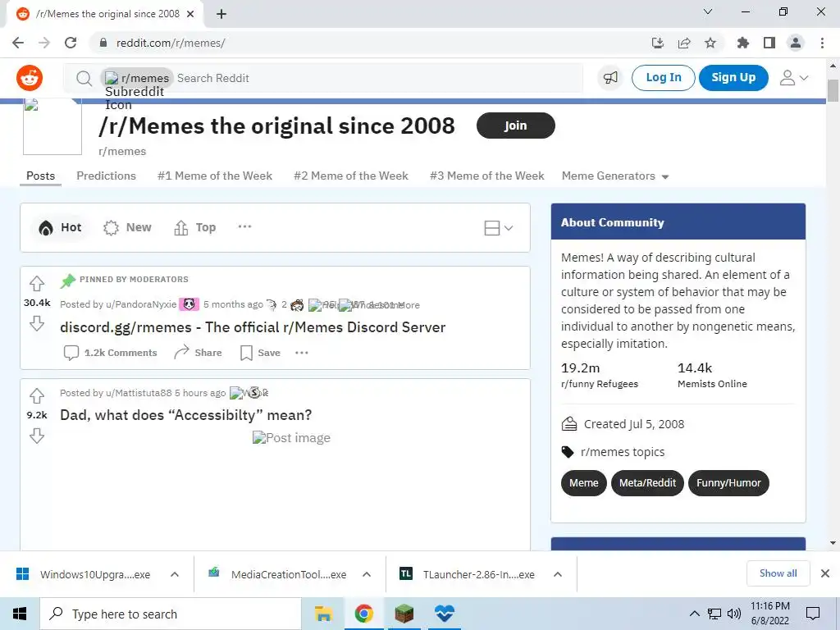840x630 pixels.
Task: Open Chrome three-dot menu
Action: [x=822, y=43]
